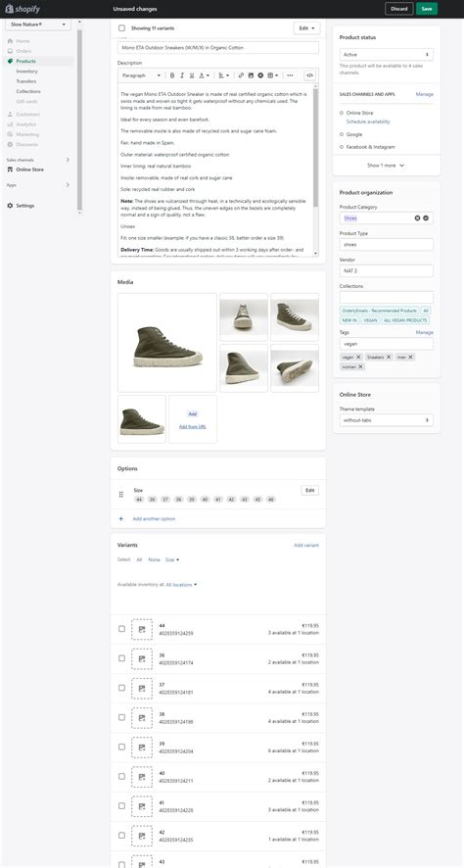Select the size 37 variant checkbox

[x=121, y=688]
